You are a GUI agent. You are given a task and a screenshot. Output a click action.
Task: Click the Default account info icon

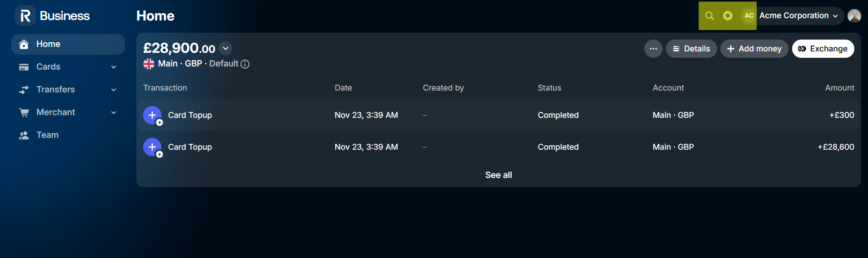click(245, 64)
